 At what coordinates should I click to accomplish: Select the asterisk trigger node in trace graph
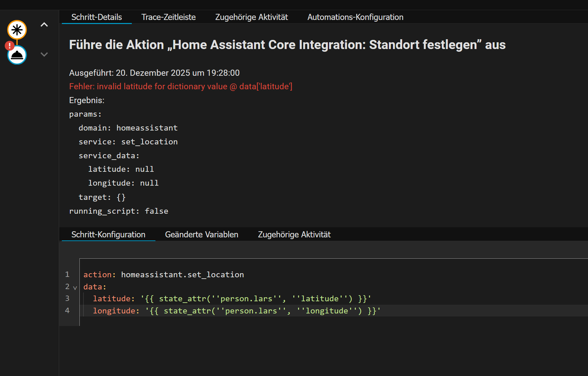pyautogui.click(x=17, y=30)
